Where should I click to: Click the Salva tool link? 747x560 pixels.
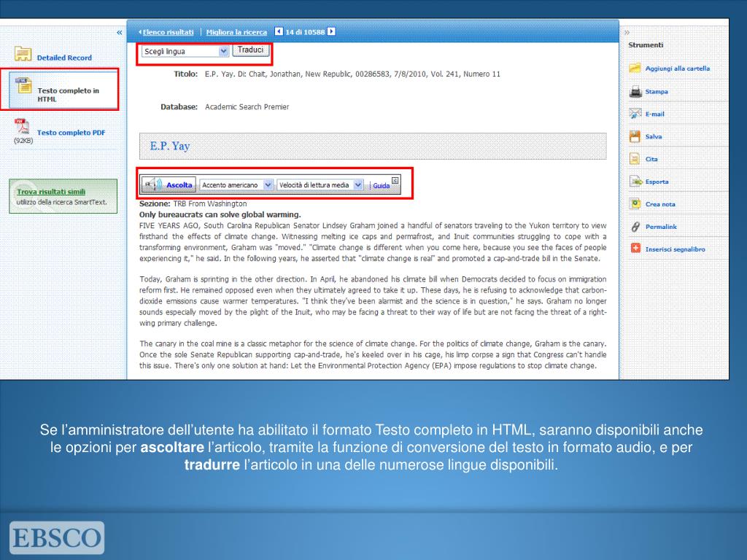[x=654, y=136]
